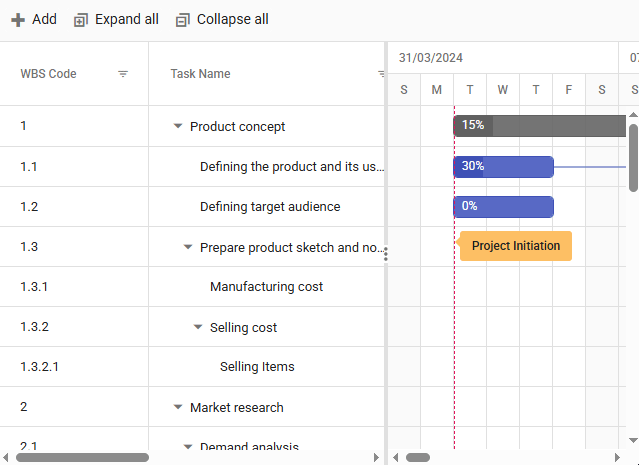Image resolution: width=639 pixels, height=465 pixels.
Task: Click the WBS Code column header
Action: 49,74
